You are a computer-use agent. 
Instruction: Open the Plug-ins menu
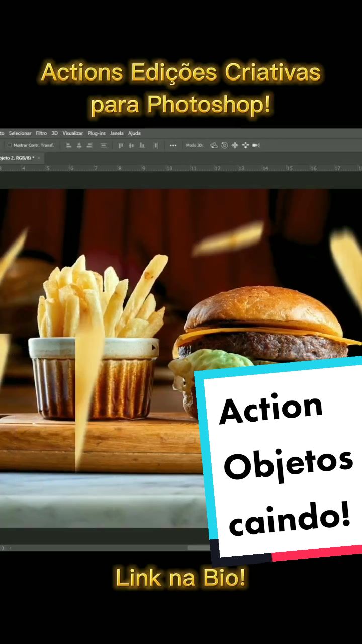point(97,133)
